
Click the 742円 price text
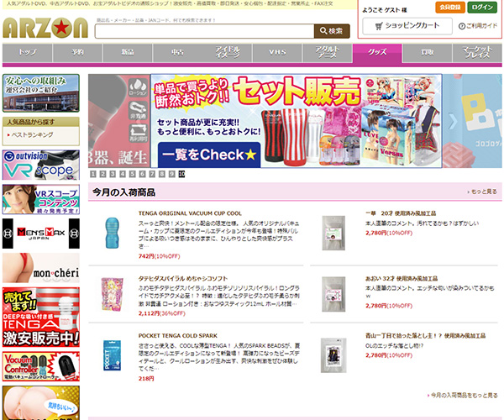146,256
